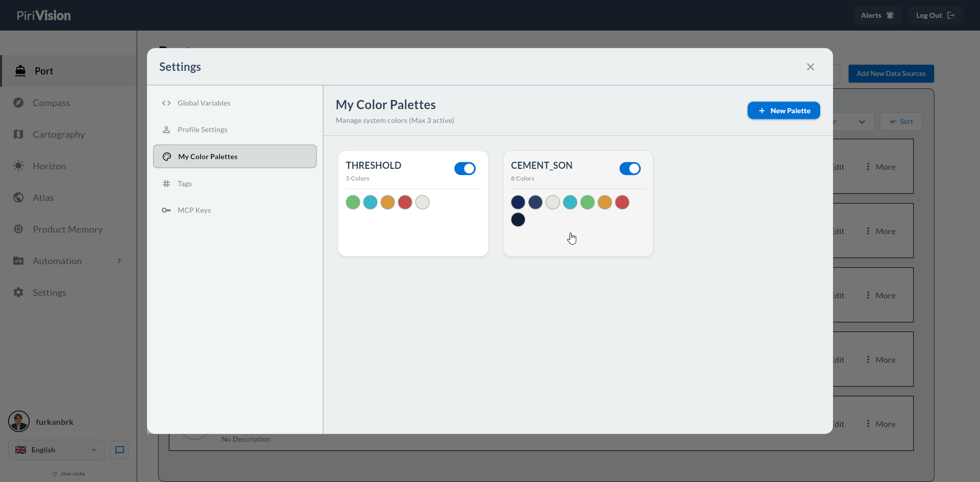Close the Settings dialog with X
This screenshot has height=482, width=980.
tap(811, 67)
